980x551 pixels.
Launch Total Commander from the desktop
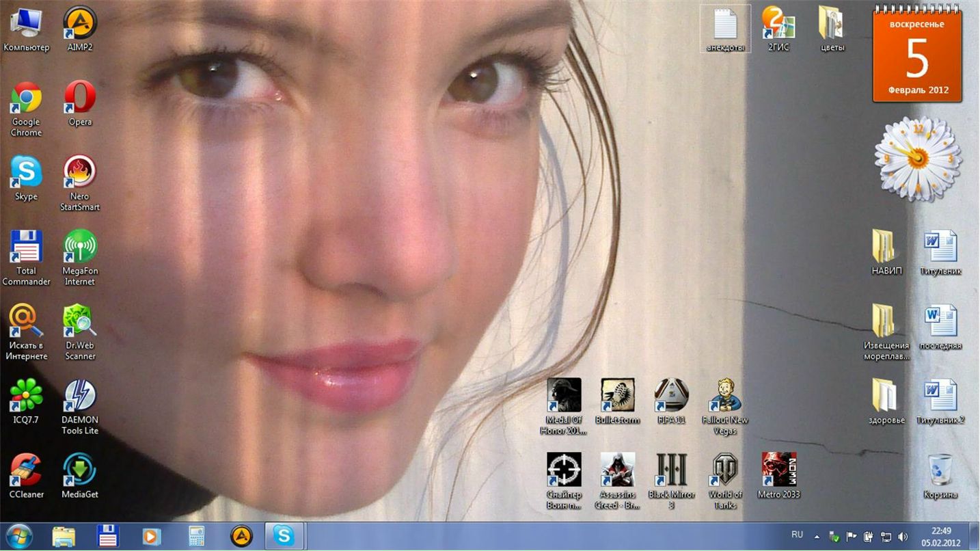click(26, 247)
